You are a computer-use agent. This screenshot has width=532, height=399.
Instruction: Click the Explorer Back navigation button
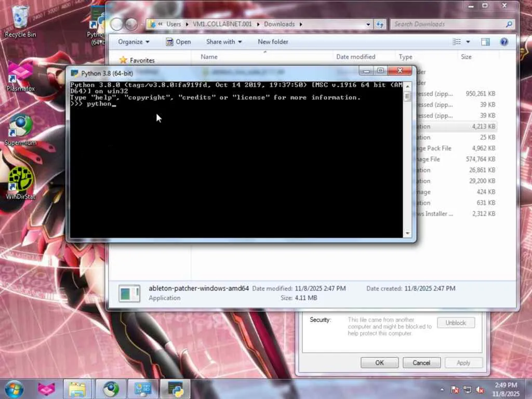[116, 24]
